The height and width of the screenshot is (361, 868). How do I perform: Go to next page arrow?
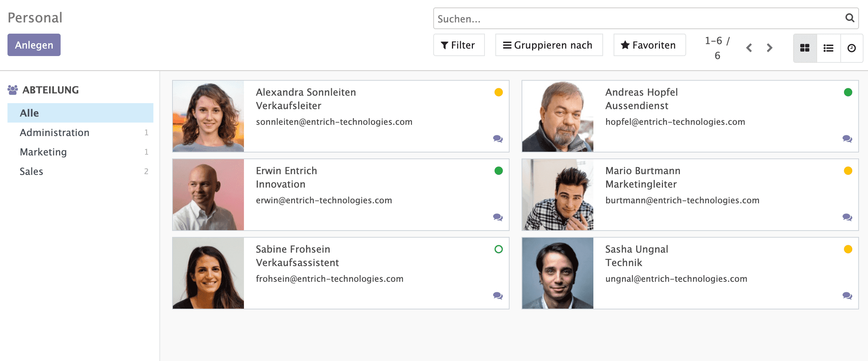tap(770, 48)
